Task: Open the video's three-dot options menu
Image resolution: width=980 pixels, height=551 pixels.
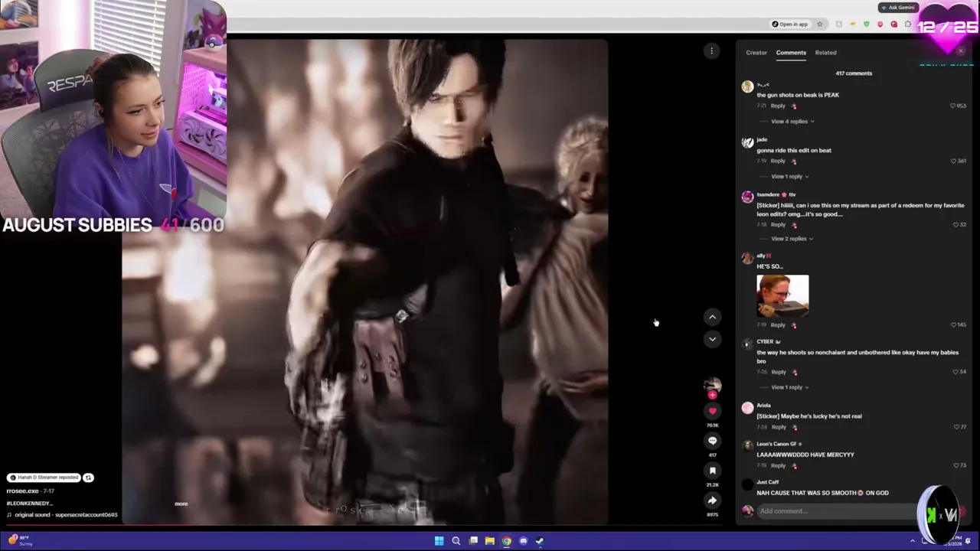Action: 711,51
